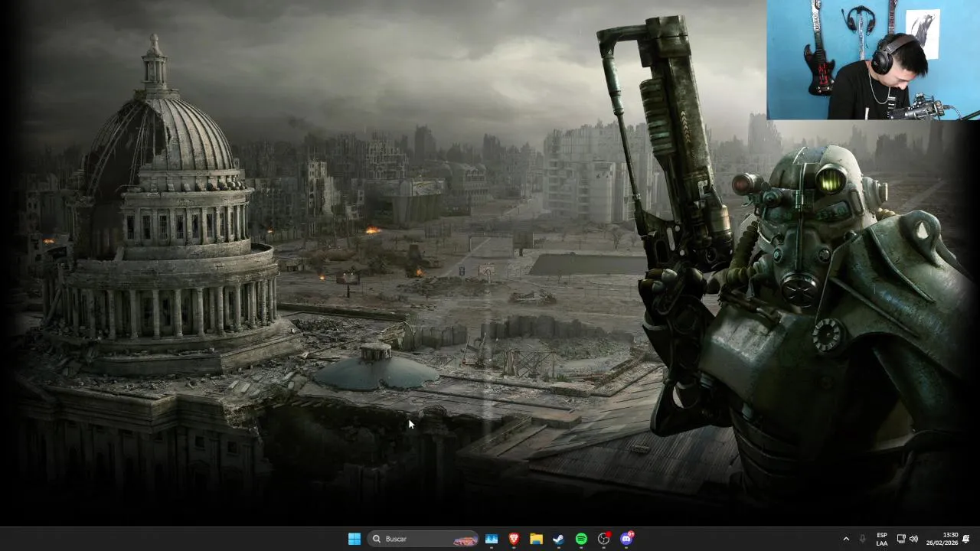The height and width of the screenshot is (551, 980).
Task: Click the webcam overlay thumbnail
Action: 873,60
